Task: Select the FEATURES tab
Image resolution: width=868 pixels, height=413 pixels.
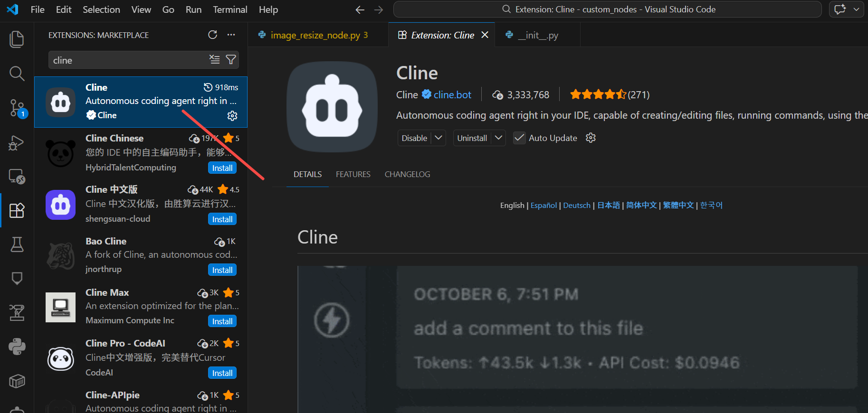Action: [x=353, y=174]
